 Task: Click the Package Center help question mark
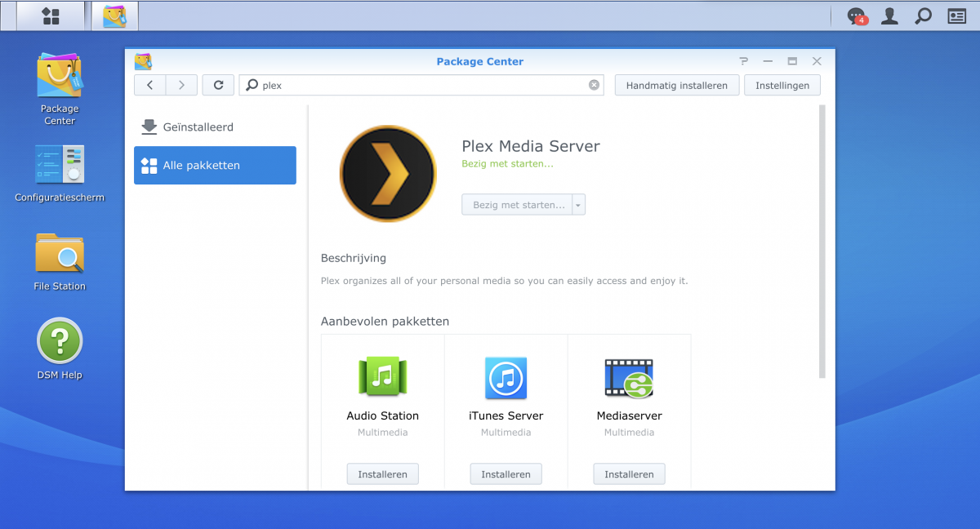743,61
